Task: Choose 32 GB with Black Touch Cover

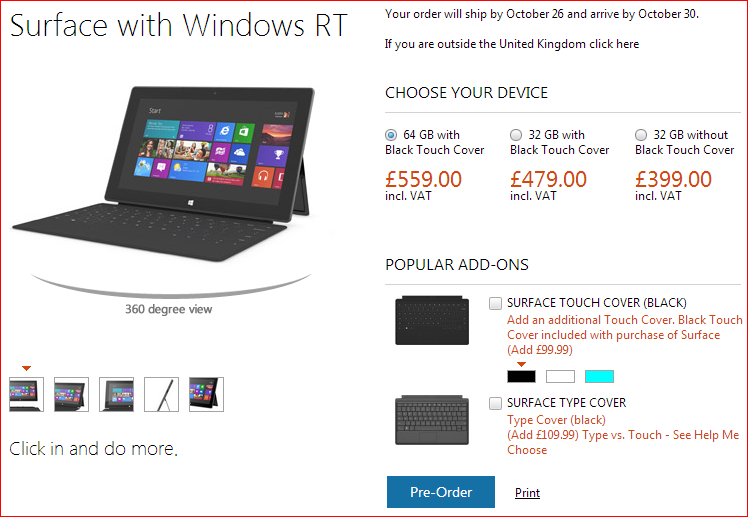Action: tap(516, 135)
